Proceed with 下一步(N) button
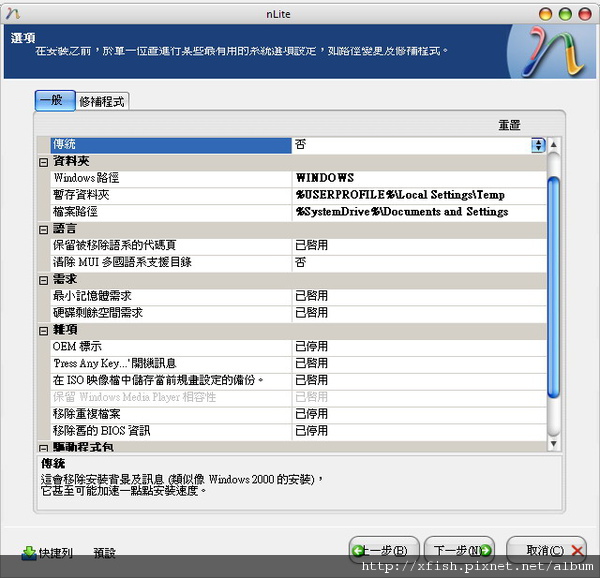Viewport: 600px width, 578px height. tap(460, 550)
